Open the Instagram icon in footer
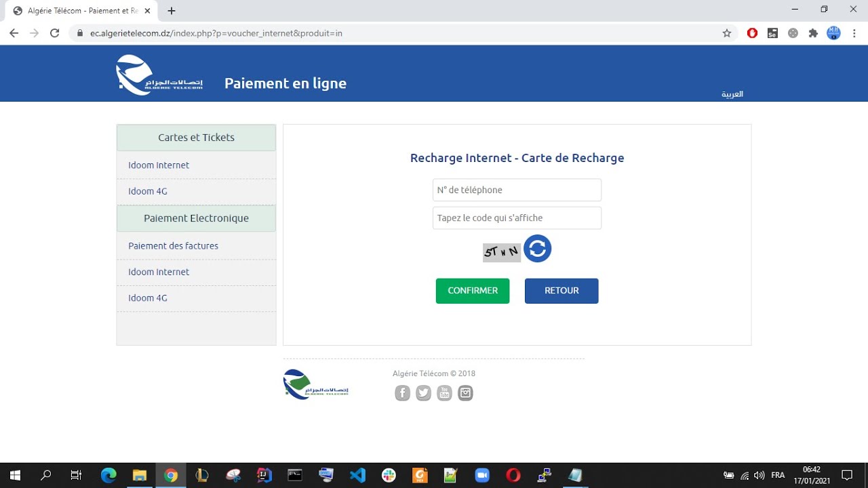The image size is (868, 488). coord(465,393)
